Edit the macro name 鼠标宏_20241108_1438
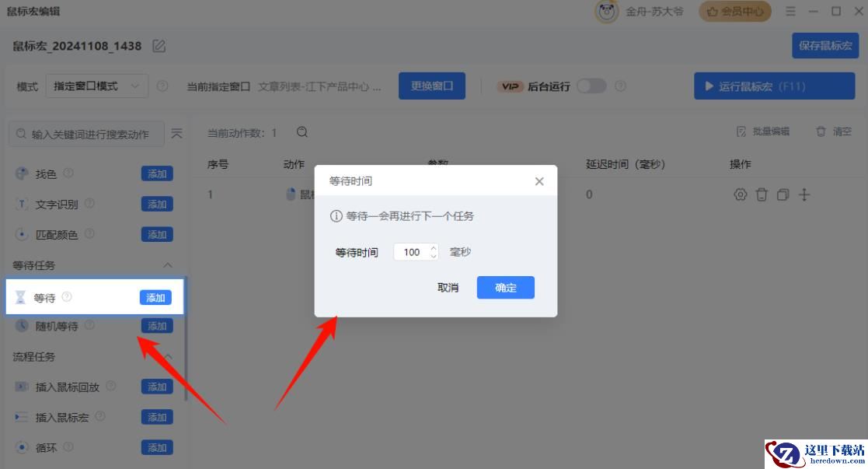The width and height of the screenshot is (868, 469). (159, 46)
